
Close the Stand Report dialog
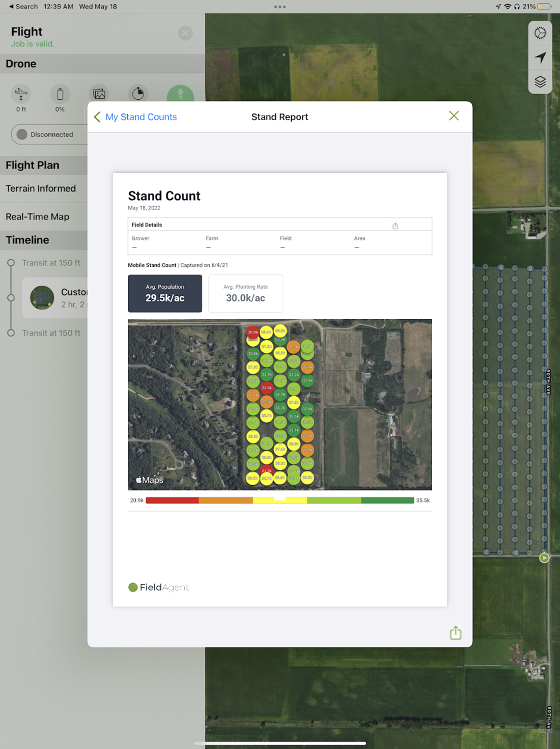pos(454,116)
